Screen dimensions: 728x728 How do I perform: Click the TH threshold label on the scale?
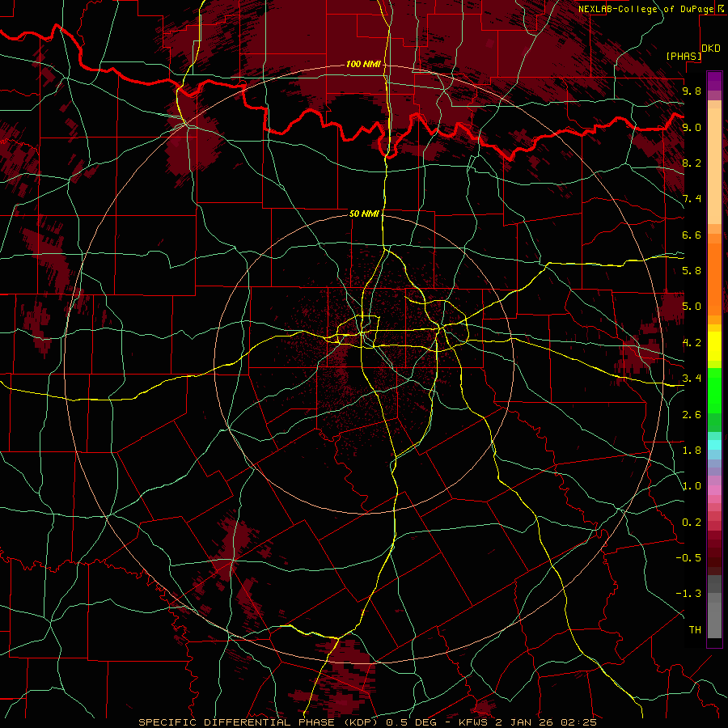(695, 630)
